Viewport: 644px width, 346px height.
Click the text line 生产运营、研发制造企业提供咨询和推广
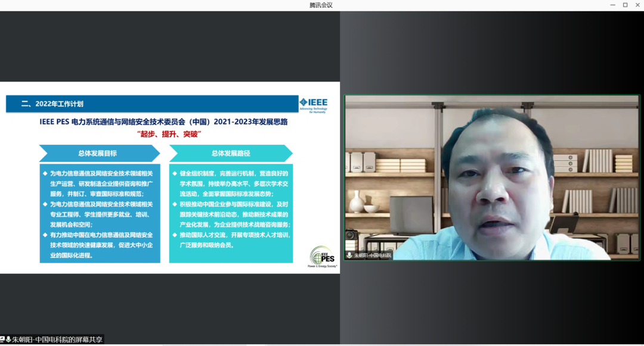pos(101,183)
